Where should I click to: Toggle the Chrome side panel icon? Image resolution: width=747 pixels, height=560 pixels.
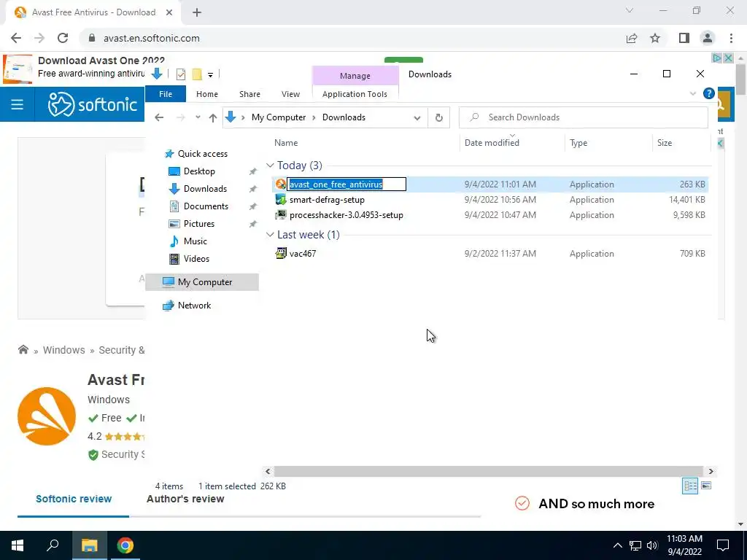pyautogui.click(x=684, y=38)
